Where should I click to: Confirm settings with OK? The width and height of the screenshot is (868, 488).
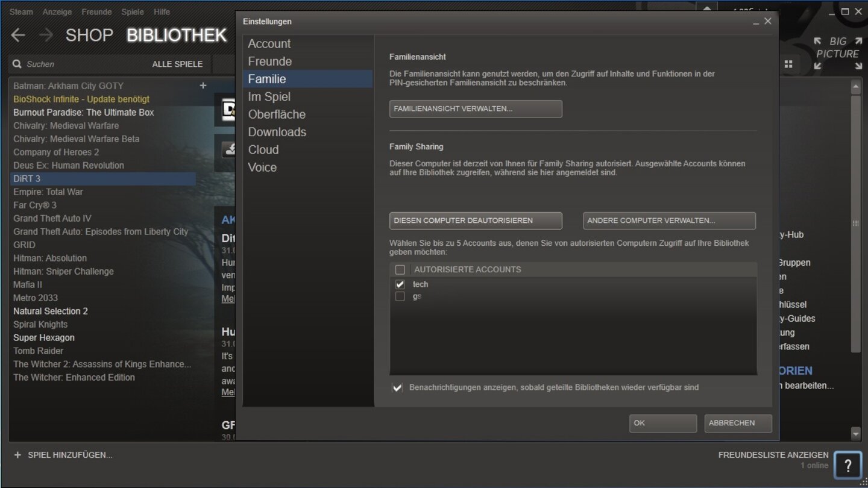click(x=663, y=423)
